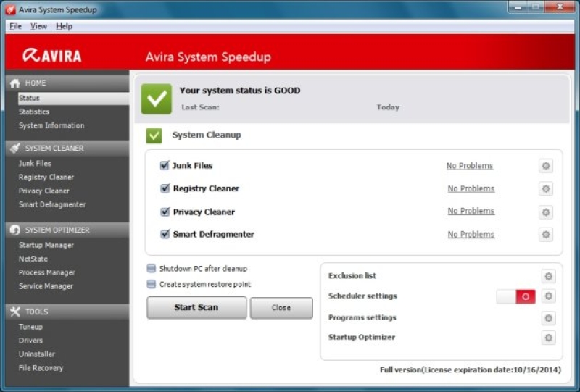This screenshot has width=580, height=392.
Task: Click the SYSTEM OPTIMIZER section header
Action: click(67, 230)
